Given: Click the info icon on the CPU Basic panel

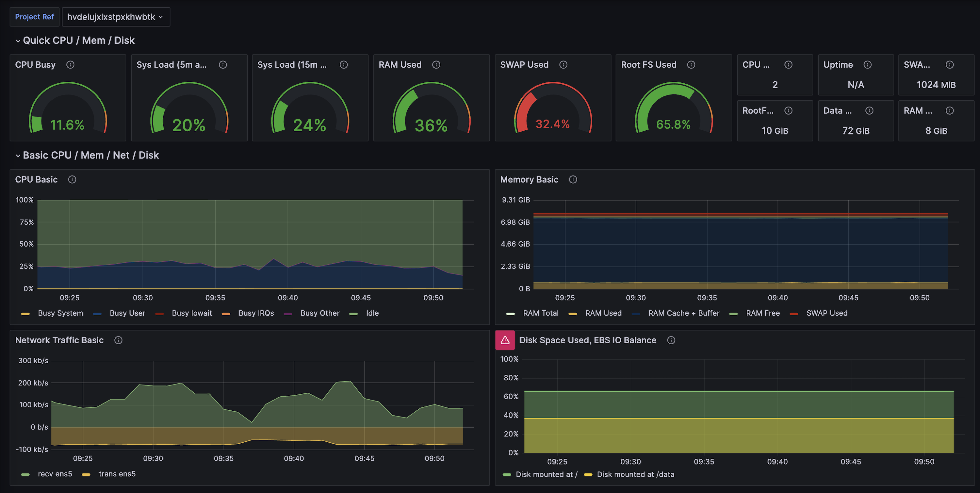Looking at the screenshot, I should point(72,179).
